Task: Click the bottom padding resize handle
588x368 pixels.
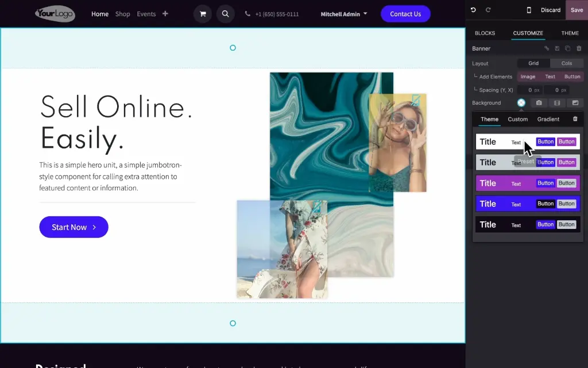Action: 233,323
